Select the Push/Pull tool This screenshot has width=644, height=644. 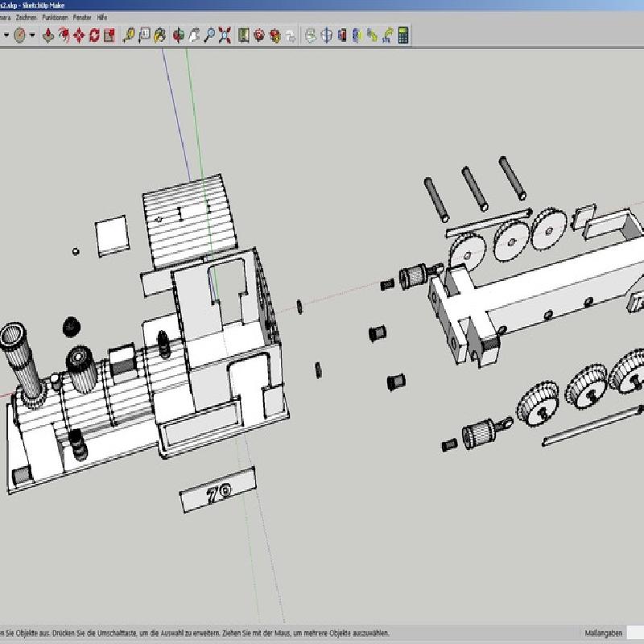[48, 35]
